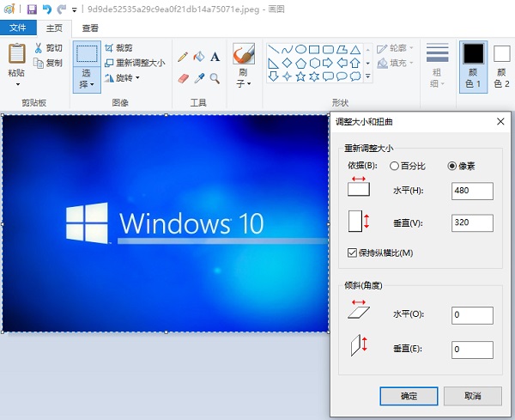Open the 粗细 line thickness dropdown
The height and width of the screenshot is (420, 515).
437,65
